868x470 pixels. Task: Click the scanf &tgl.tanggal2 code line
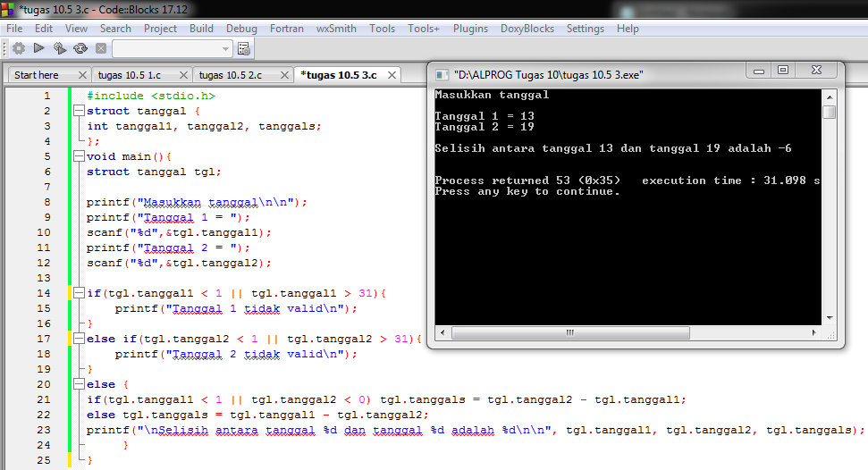179,263
